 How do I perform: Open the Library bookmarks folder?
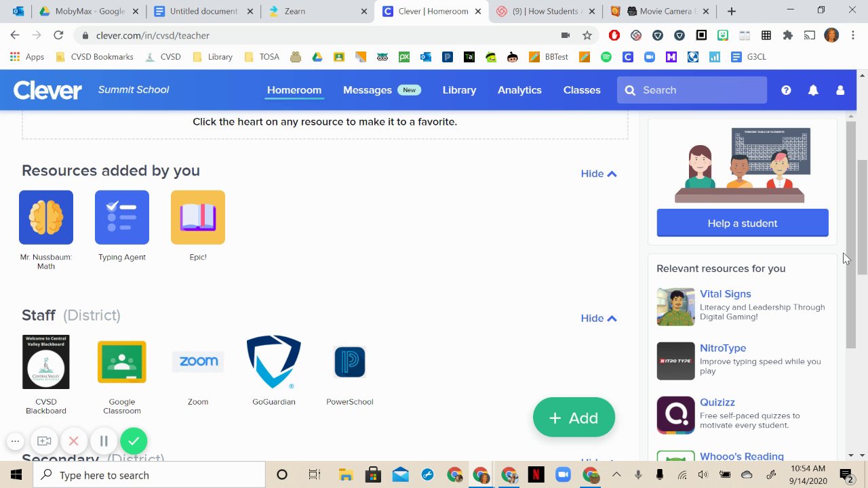213,57
